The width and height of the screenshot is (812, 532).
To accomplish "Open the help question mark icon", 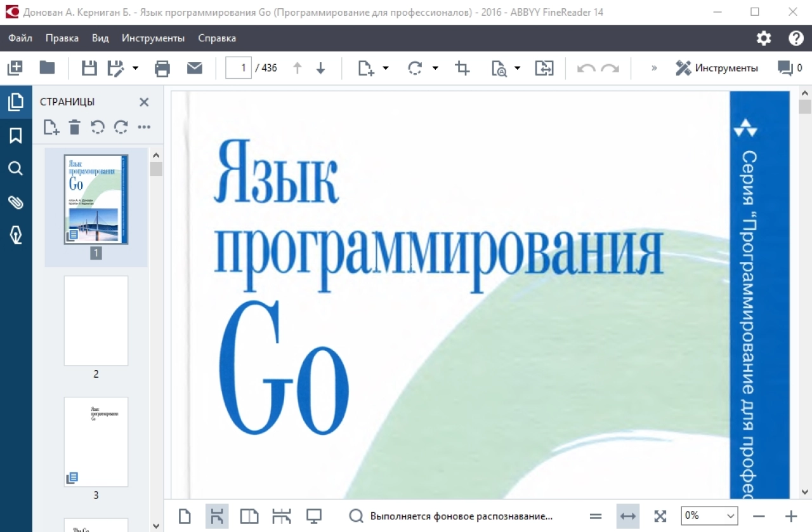I will tap(796, 38).
